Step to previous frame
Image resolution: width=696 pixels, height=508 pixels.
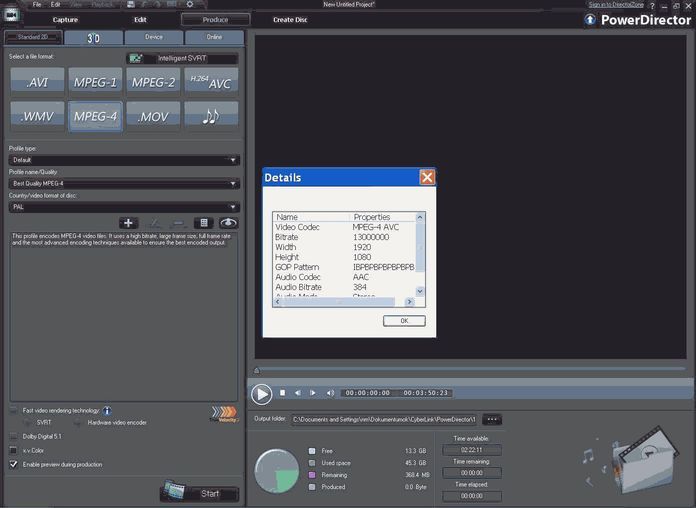pyautogui.click(x=298, y=393)
